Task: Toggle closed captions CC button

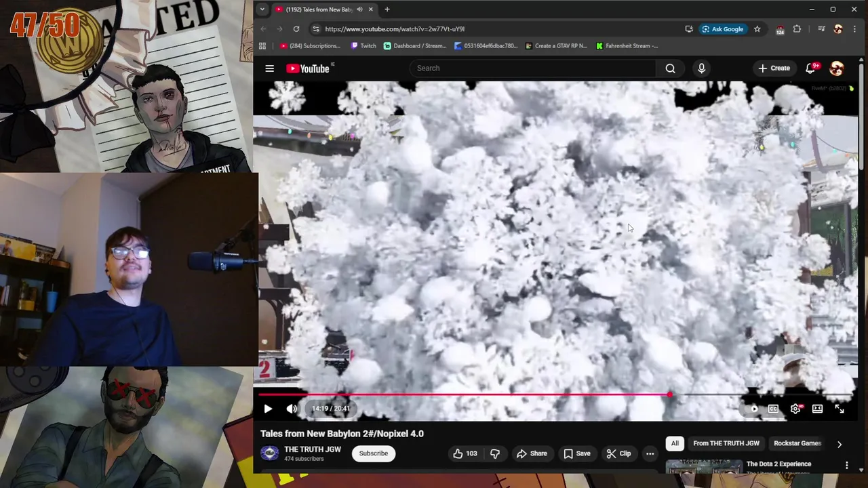Action: pos(773,409)
